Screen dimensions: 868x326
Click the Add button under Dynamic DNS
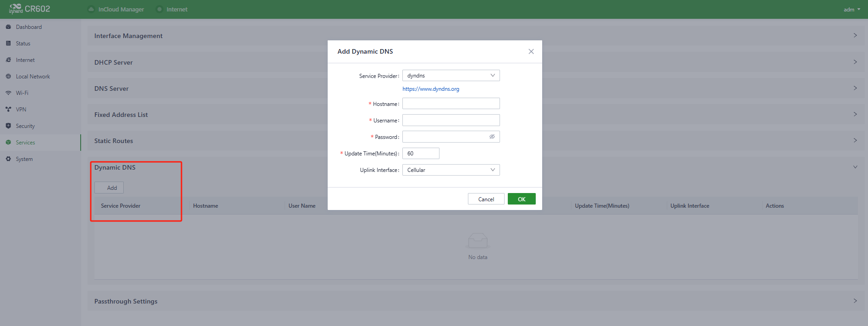(x=109, y=188)
